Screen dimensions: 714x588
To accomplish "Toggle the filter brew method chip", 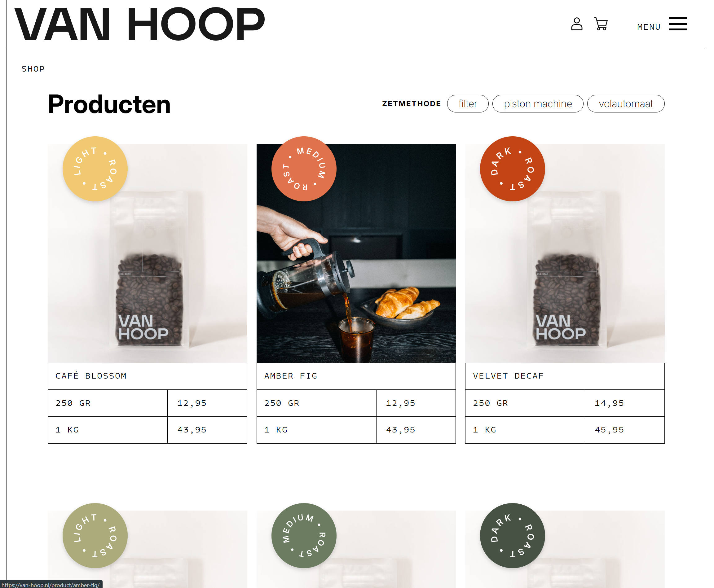I will [x=468, y=104].
